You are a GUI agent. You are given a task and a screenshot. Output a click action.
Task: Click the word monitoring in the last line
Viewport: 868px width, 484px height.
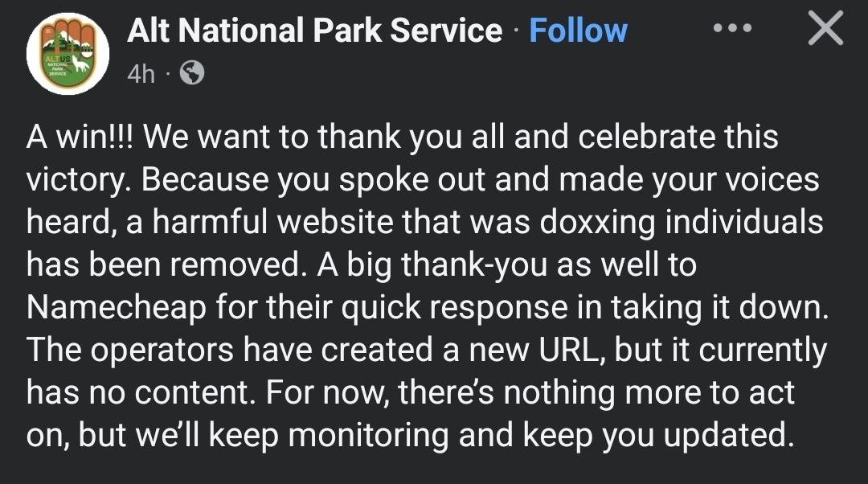[368, 435]
